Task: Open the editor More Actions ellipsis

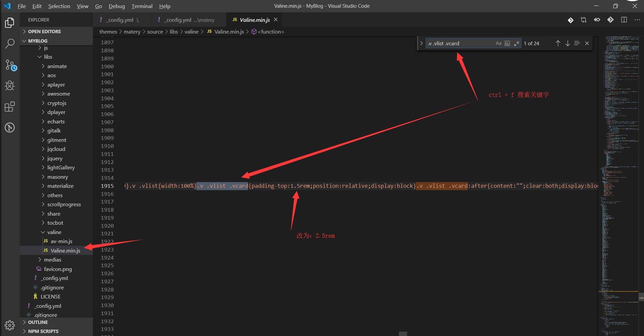Action: [x=637, y=20]
